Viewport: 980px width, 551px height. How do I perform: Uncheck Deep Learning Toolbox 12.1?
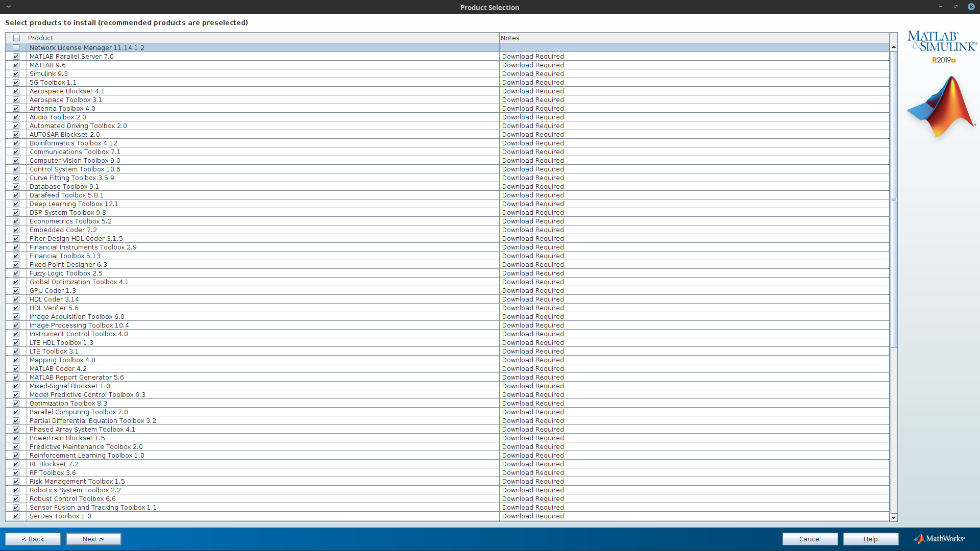click(x=16, y=204)
